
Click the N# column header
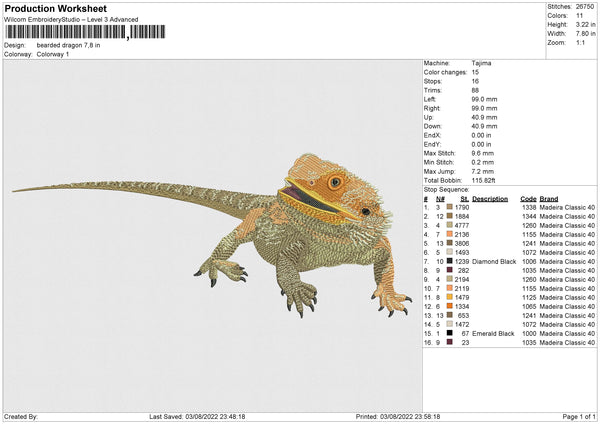coord(440,198)
